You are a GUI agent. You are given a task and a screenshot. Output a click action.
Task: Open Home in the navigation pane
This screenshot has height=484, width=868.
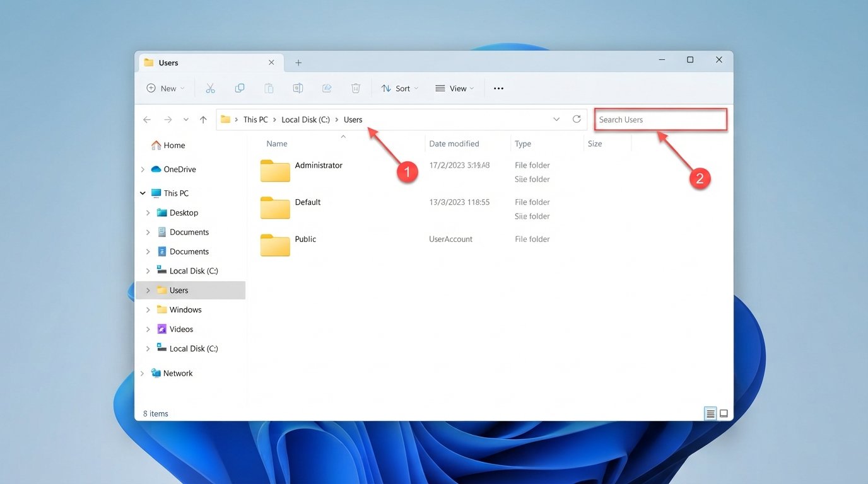point(168,145)
